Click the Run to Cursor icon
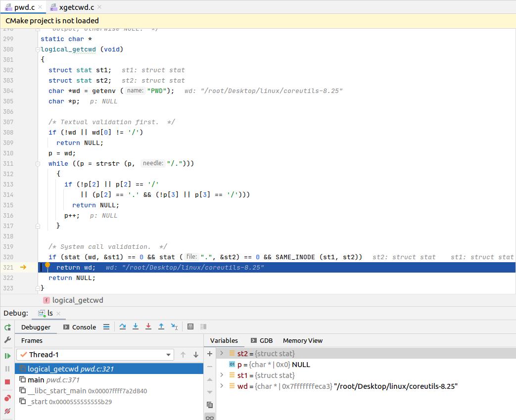 [174, 327]
